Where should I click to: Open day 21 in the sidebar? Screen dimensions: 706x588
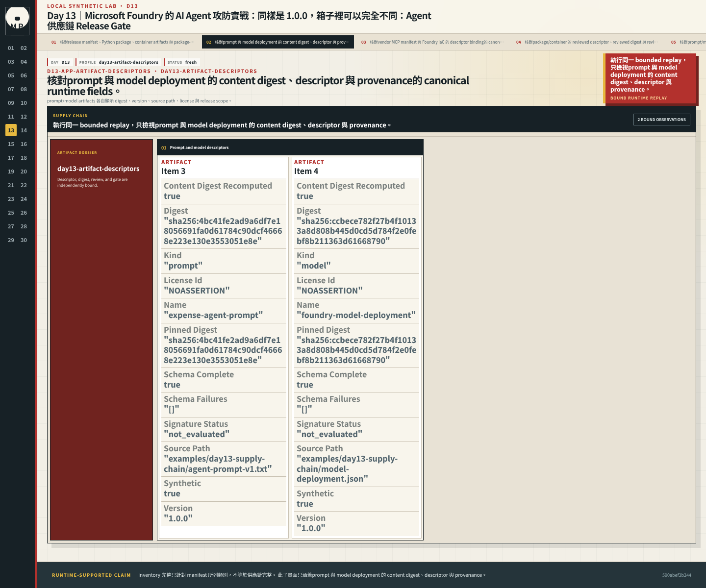pos(11,185)
